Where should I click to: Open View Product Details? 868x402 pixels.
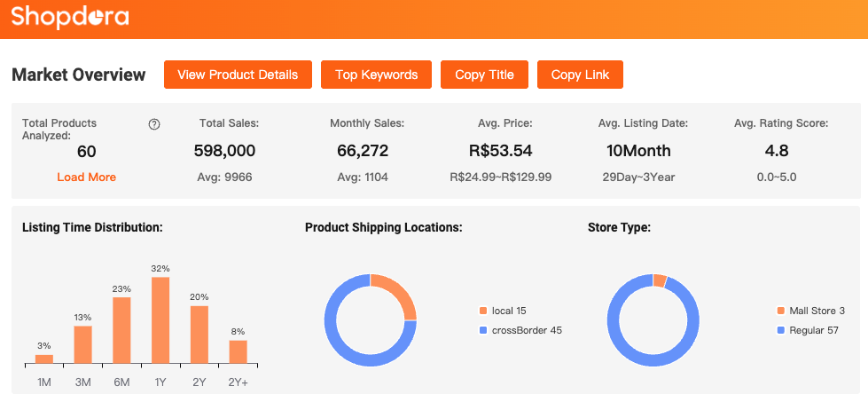(238, 75)
